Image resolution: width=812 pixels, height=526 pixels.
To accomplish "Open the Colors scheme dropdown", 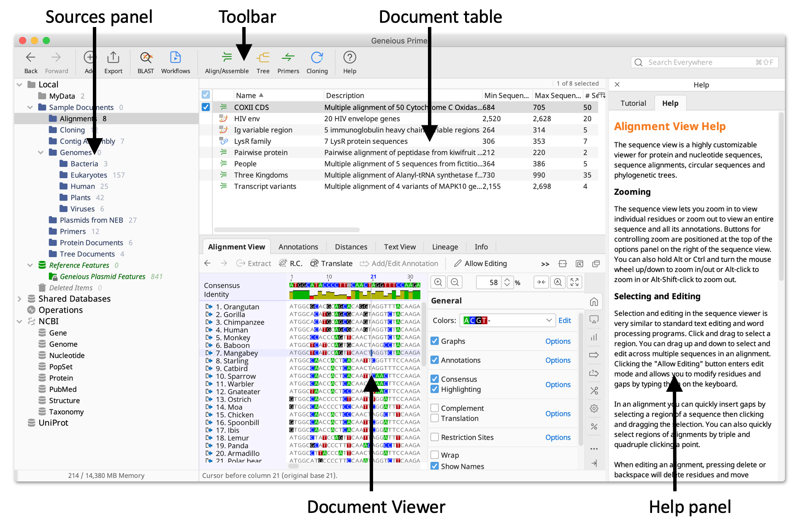I will click(507, 320).
